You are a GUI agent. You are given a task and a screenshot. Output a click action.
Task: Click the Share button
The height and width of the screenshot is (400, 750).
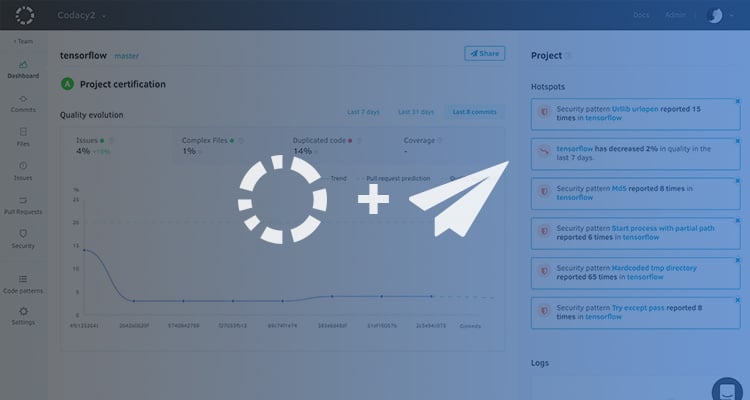[484, 54]
